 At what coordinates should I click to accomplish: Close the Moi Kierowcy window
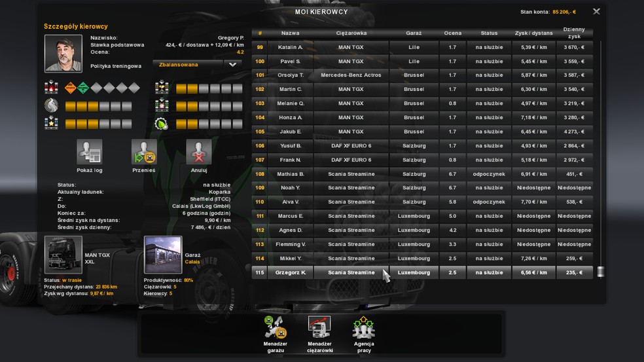(x=596, y=12)
